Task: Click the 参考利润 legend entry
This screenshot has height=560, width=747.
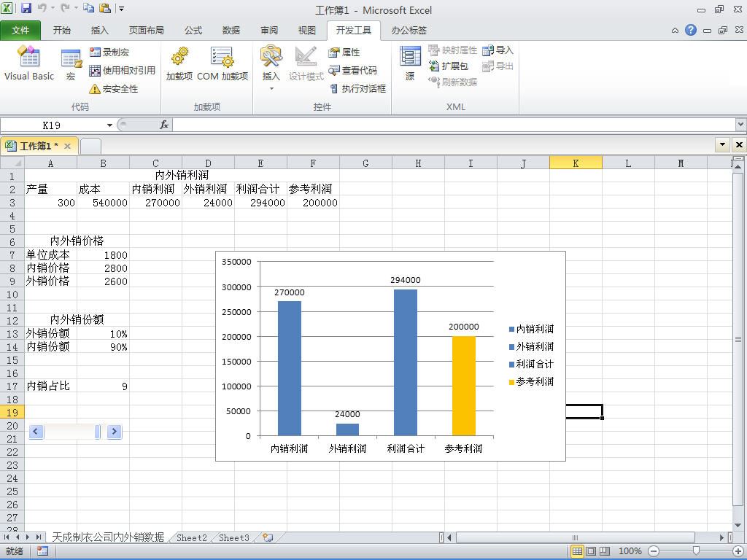Action: pyautogui.click(x=531, y=381)
